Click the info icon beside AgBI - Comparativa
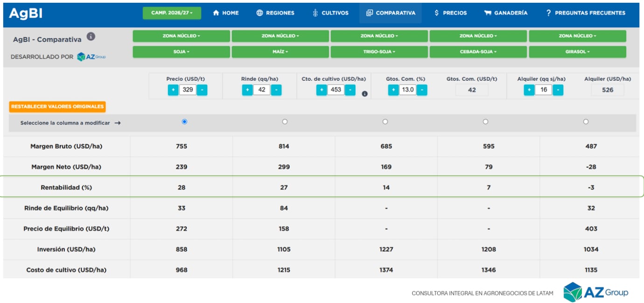 pyautogui.click(x=91, y=36)
